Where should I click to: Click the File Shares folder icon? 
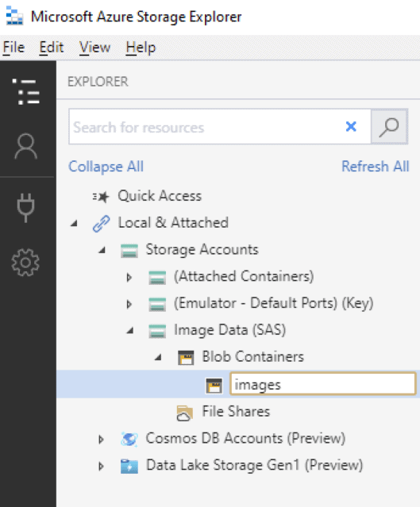coord(185,413)
